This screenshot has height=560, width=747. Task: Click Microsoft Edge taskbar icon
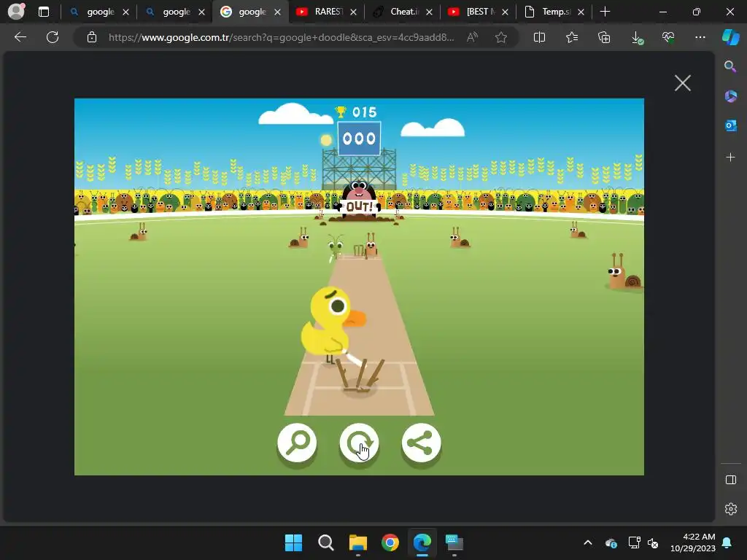[x=422, y=542]
